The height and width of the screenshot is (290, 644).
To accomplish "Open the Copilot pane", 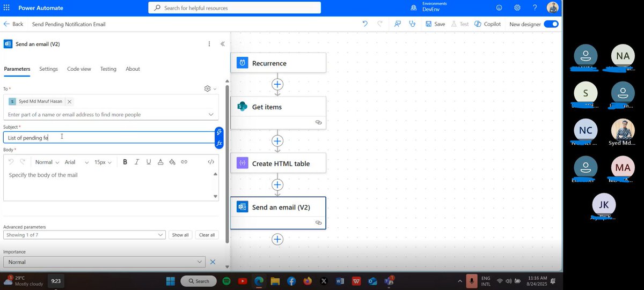I will coord(487,24).
